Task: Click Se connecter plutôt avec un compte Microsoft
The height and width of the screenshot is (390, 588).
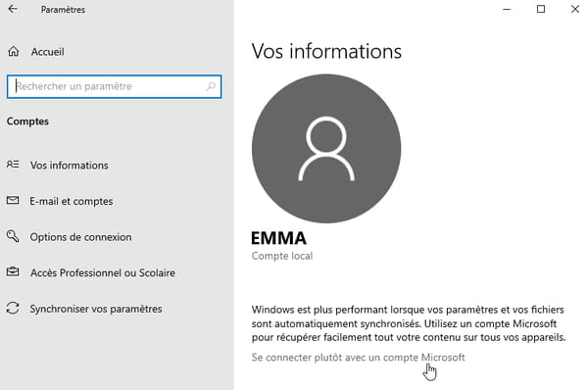Action: pos(358,358)
